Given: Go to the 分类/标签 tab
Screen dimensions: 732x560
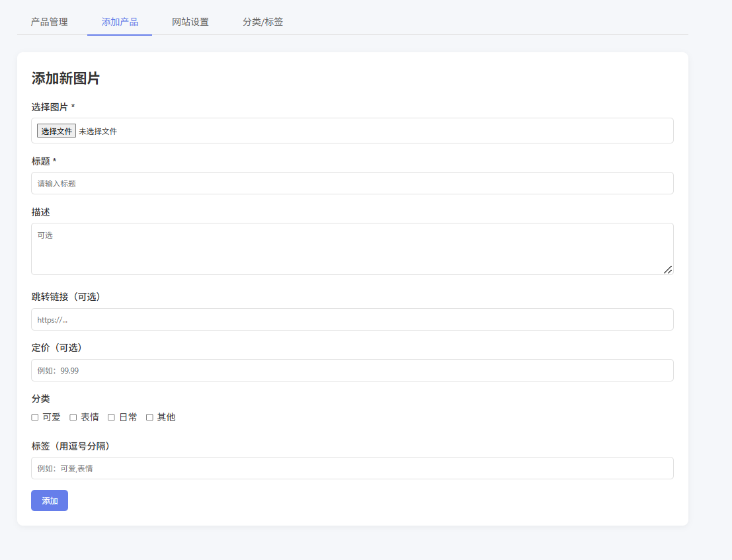Looking at the screenshot, I should [263, 22].
